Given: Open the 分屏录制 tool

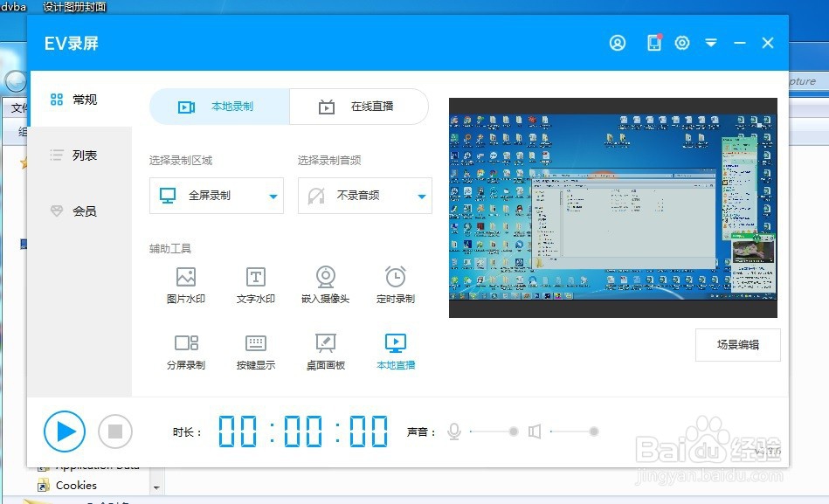Looking at the screenshot, I should coord(185,352).
